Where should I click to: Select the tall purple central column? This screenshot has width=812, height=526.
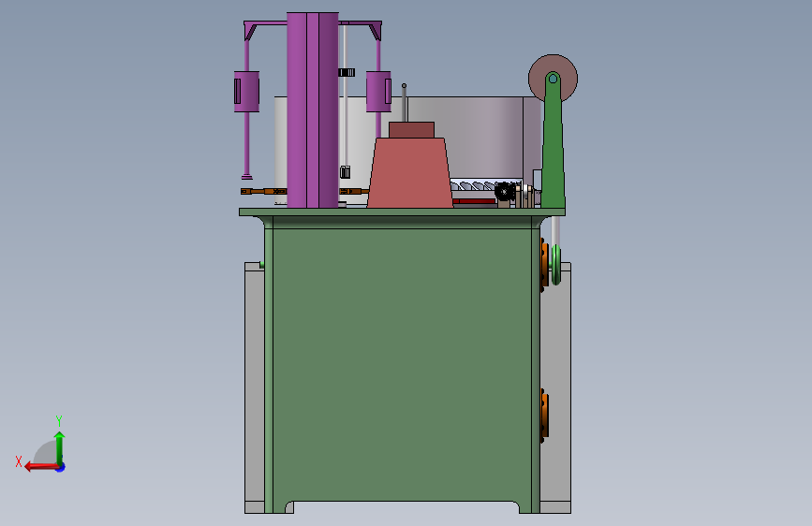point(312,110)
